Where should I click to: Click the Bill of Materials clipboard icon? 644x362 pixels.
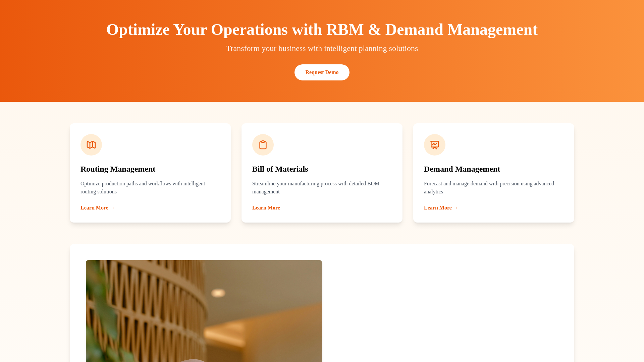point(263,145)
